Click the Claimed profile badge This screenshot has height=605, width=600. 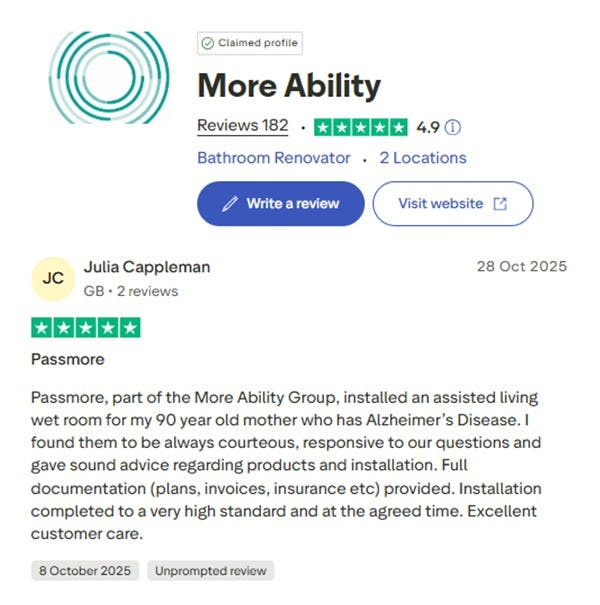(250, 43)
